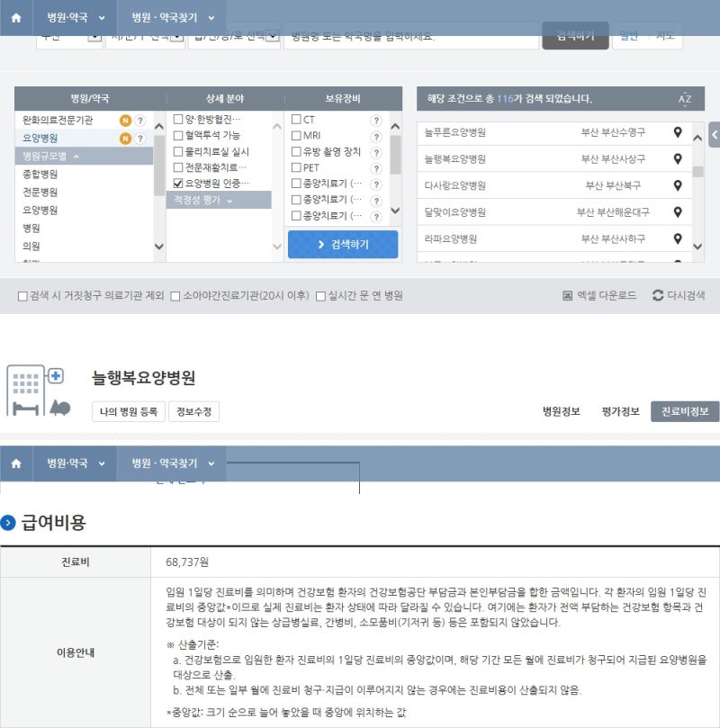
Task: Click the 다시검색 link text
Action: click(686, 295)
